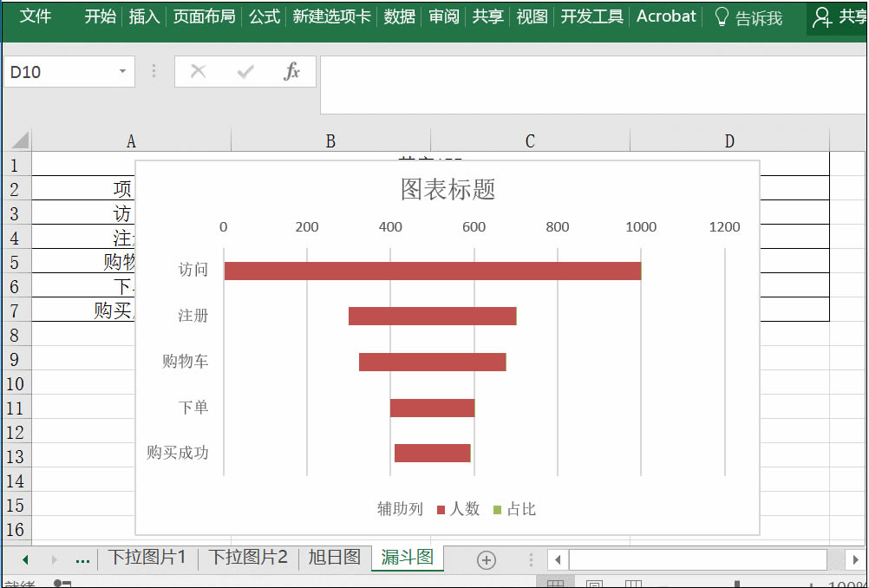Toggle the 人数 legend entry
869x588 pixels.
pyautogui.click(x=460, y=511)
